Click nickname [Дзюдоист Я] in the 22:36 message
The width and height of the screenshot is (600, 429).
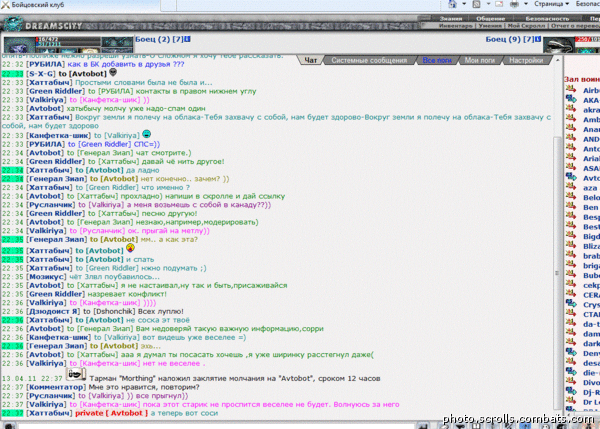pyautogui.click(x=53, y=312)
